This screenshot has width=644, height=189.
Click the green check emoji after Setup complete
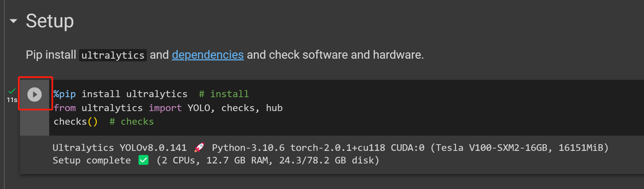143,160
